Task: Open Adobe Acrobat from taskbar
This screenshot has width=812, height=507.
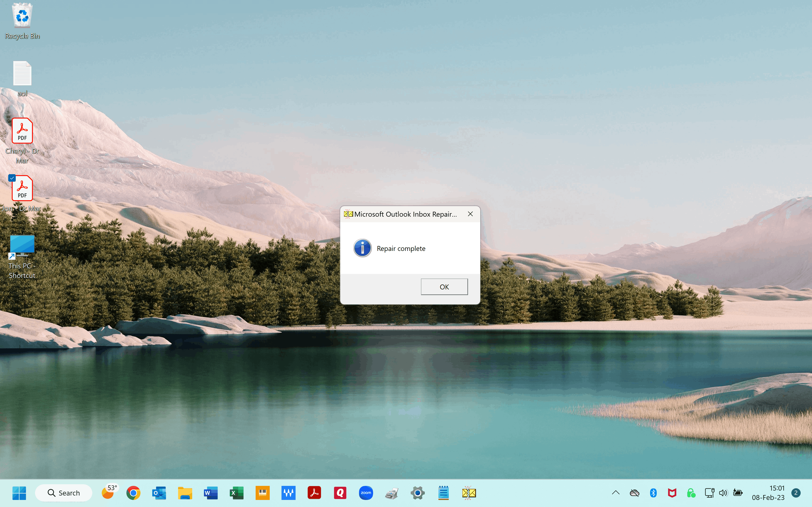Action: [314, 493]
